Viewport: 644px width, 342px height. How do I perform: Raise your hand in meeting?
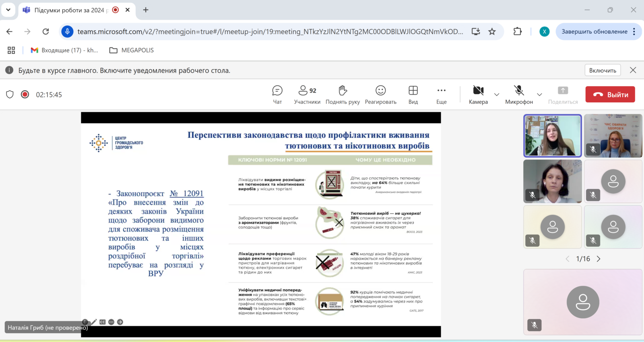(x=343, y=95)
